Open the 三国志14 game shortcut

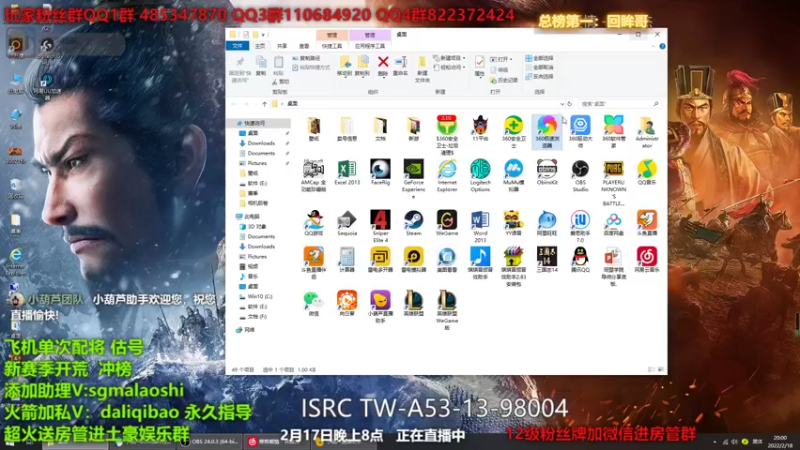547,259
